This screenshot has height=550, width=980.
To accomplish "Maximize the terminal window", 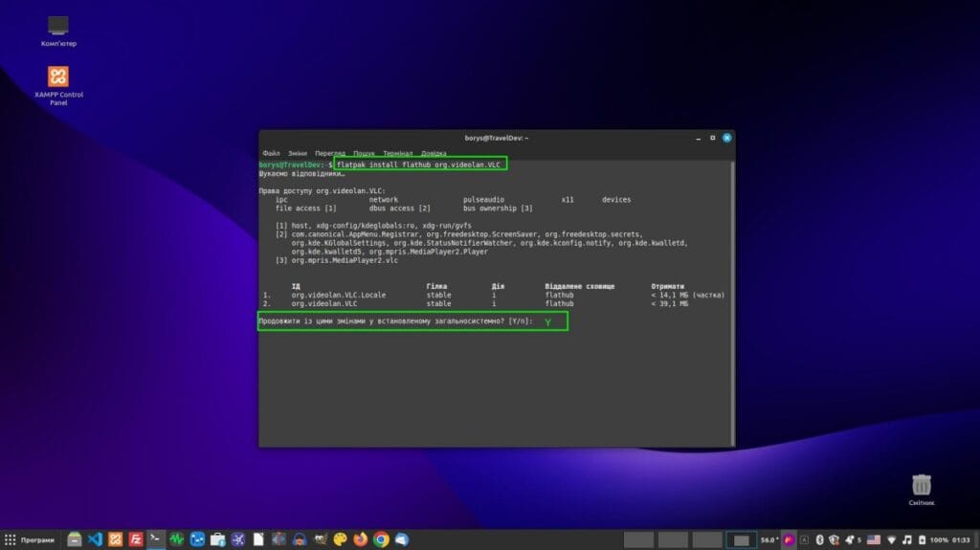I will [712, 138].
